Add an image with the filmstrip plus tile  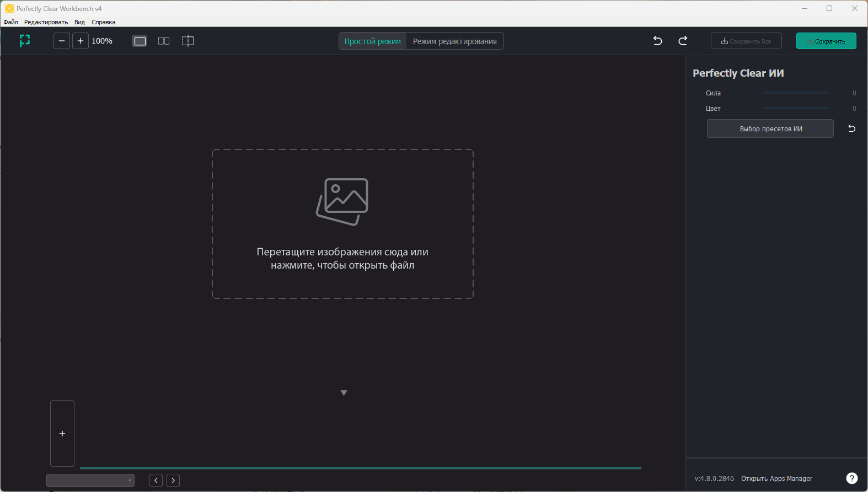click(x=62, y=434)
